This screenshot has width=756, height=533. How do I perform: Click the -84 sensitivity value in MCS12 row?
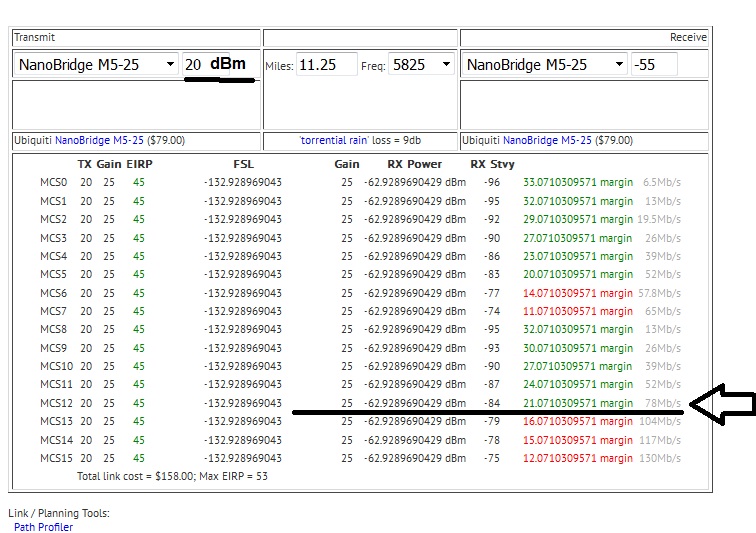pyautogui.click(x=492, y=403)
